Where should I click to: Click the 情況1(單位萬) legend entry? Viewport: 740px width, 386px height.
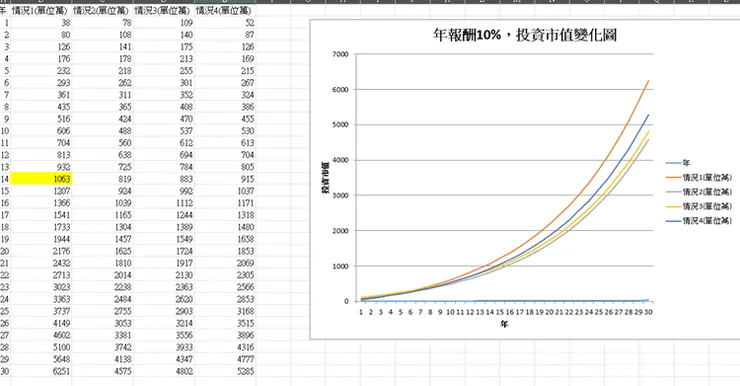pos(699,177)
